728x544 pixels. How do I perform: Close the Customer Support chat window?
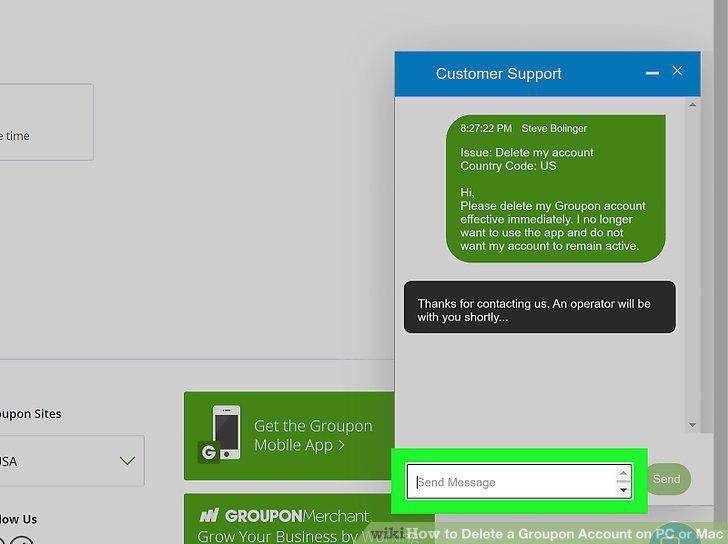[x=677, y=71]
